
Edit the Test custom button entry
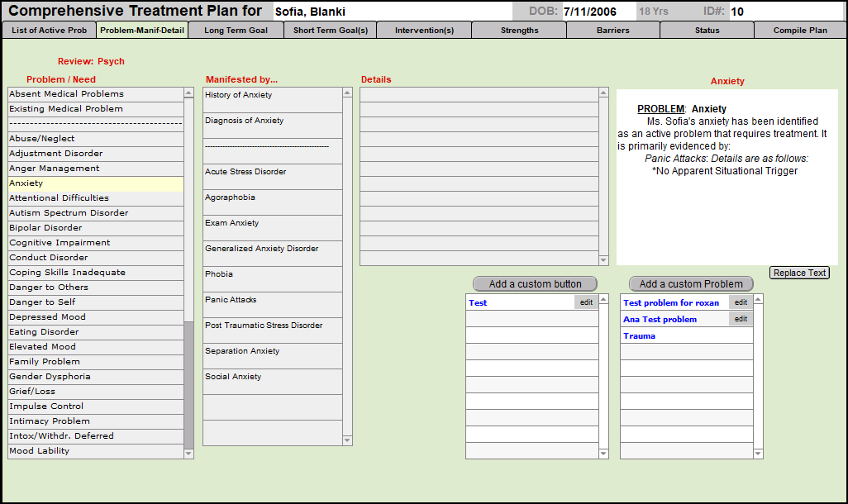coord(586,302)
